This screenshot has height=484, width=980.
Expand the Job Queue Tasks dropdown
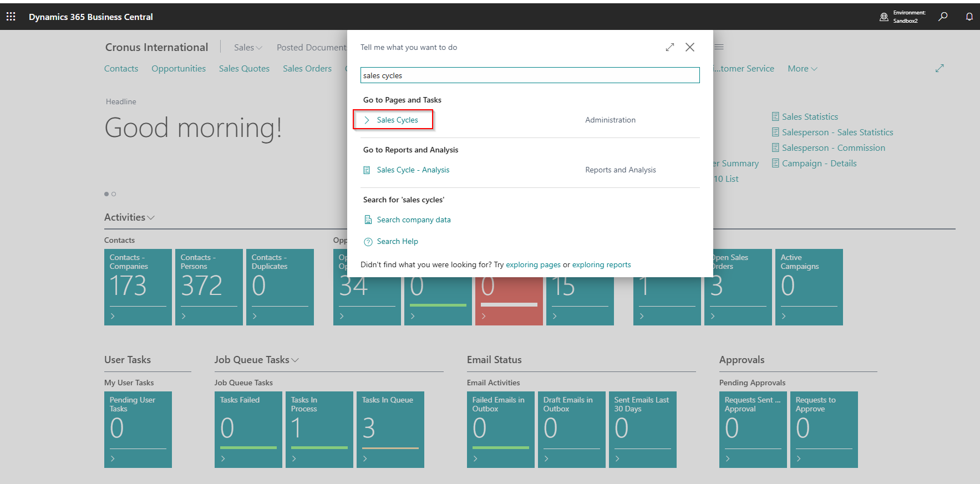click(x=295, y=360)
